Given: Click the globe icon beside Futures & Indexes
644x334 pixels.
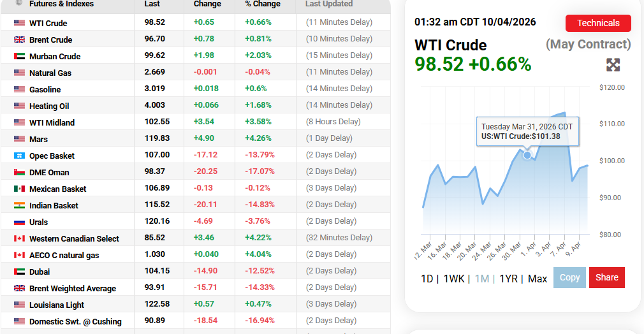Looking at the screenshot, I should pos(18,3).
